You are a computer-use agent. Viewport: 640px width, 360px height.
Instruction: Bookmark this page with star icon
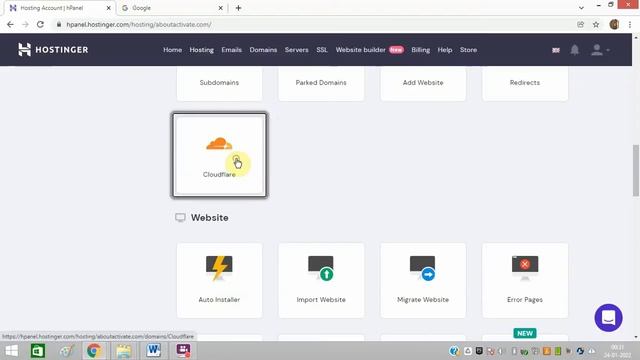[596, 24]
